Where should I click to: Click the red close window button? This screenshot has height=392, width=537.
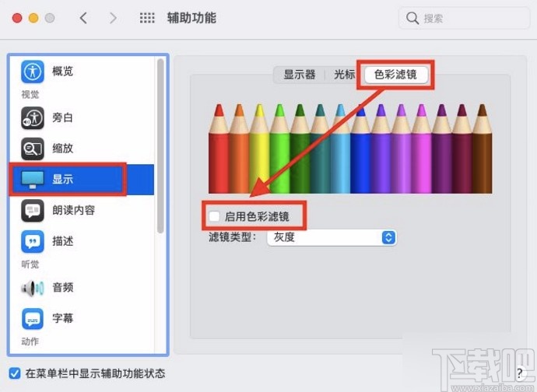point(17,18)
